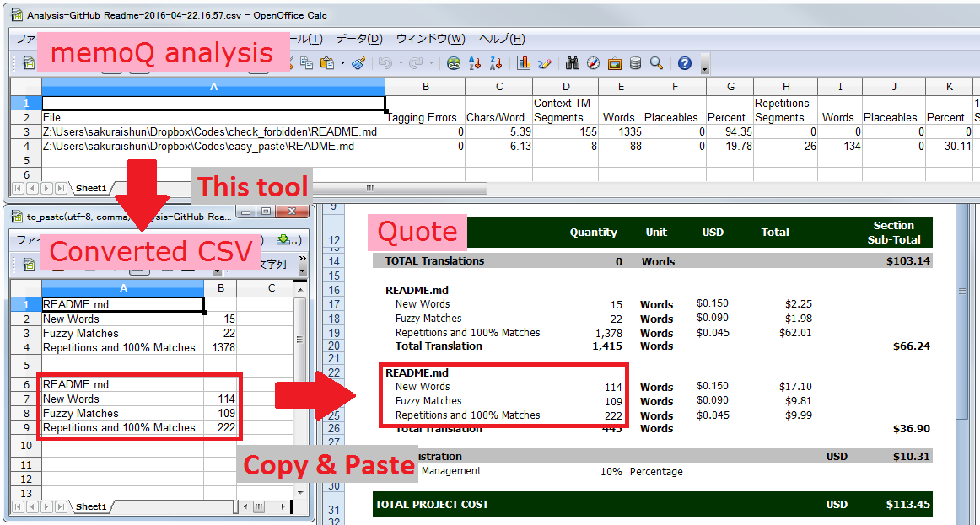Go to first sheet in Converted CSV window
The width and height of the screenshot is (980, 525).
pyautogui.click(x=18, y=506)
